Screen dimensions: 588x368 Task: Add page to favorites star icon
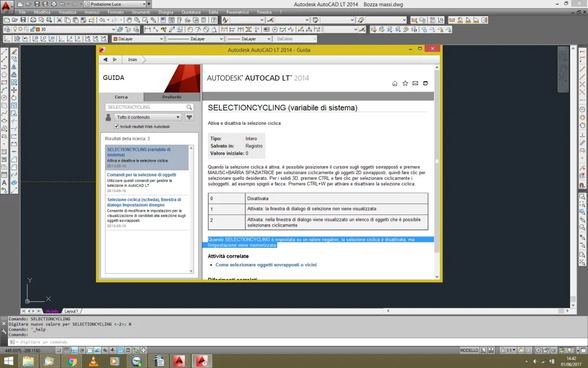pyautogui.click(x=405, y=83)
